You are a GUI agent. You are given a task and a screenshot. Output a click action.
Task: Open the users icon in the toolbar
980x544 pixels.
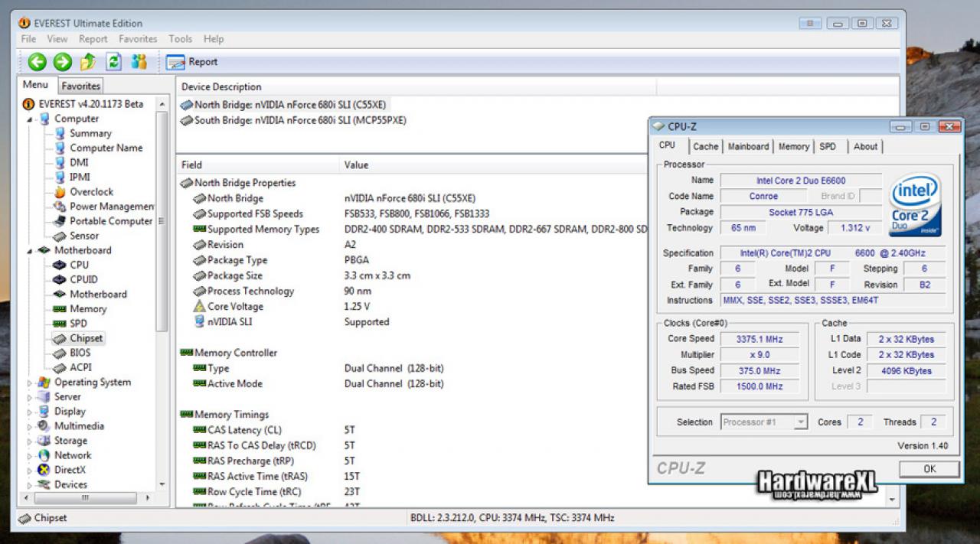139,62
